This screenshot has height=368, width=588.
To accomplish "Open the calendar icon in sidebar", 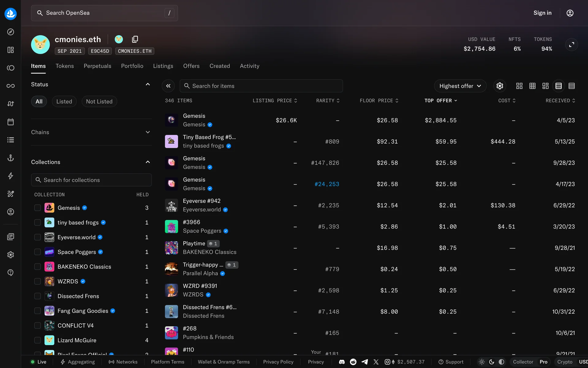I will click(x=10, y=122).
